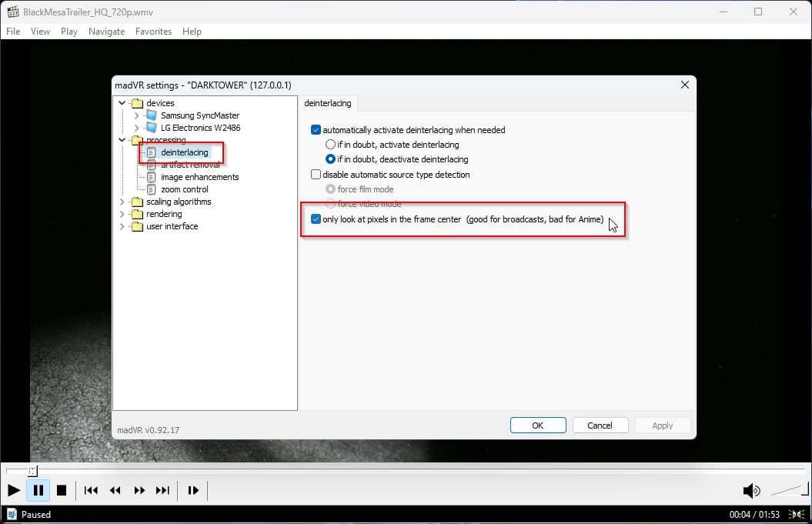Click the scaling algorithms folder icon
This screenshot has height=524, width=812.
(x=137, y=202)
